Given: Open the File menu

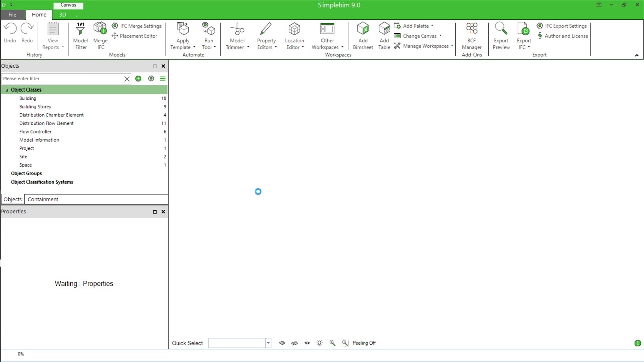Looking at the screenshot, I should point(12,15).
